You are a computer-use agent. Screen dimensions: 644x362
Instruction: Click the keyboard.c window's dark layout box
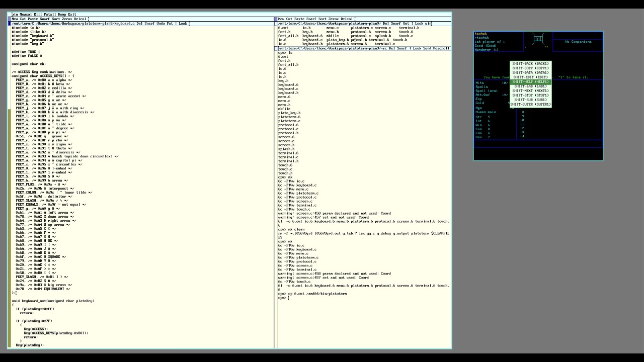point(9,23)
